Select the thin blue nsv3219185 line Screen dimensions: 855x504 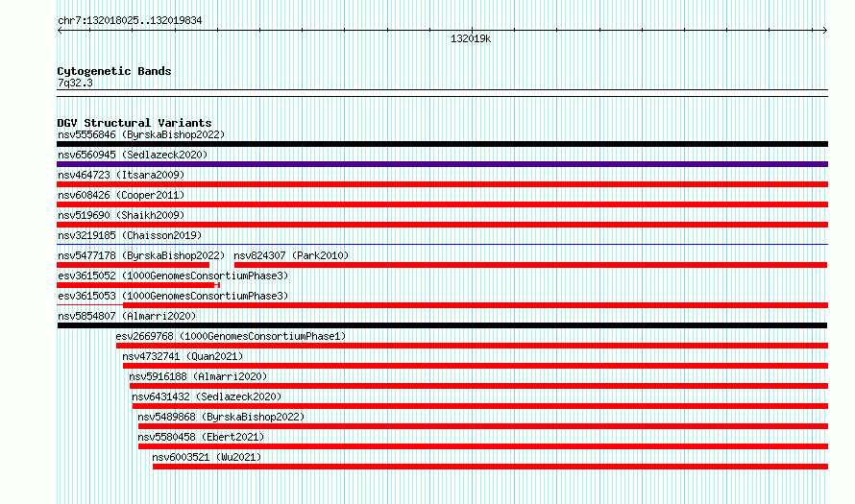(442, 244)
